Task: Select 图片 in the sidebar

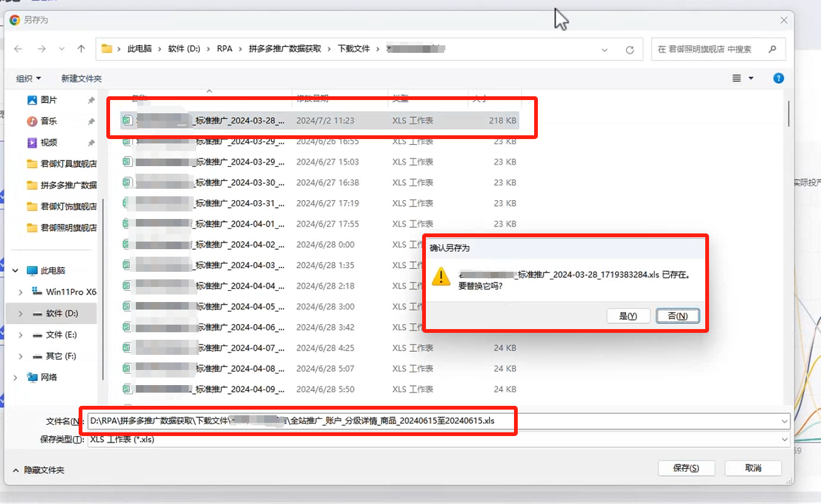Action: (x=48, y=100)
